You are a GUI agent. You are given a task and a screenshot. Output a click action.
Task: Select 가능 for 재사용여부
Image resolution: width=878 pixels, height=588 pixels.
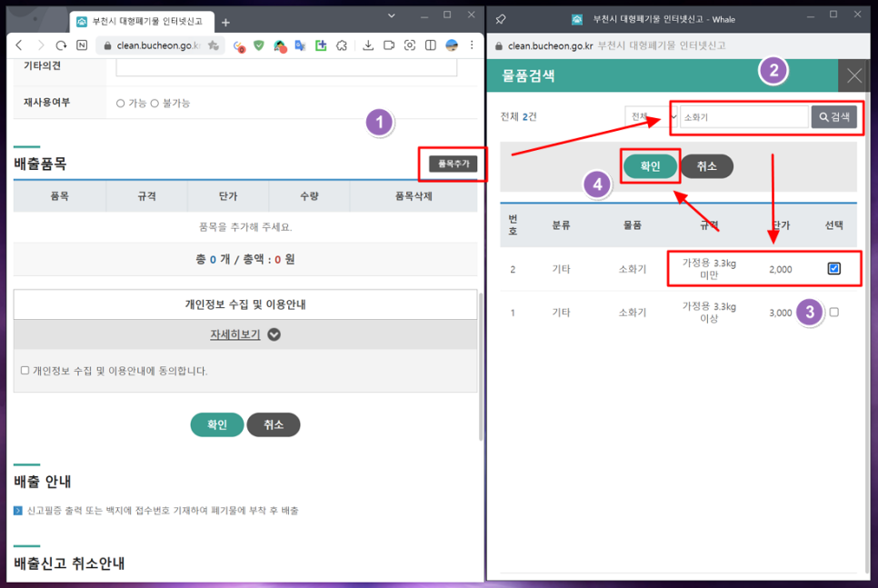point(120,104)
